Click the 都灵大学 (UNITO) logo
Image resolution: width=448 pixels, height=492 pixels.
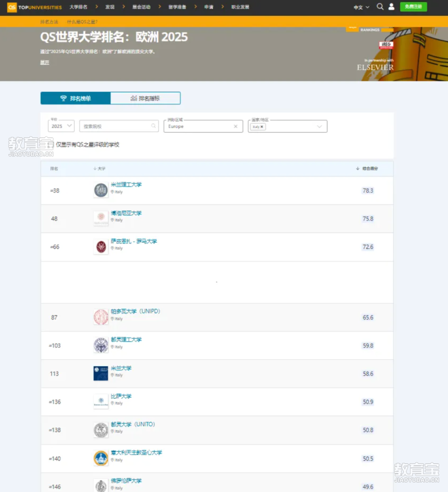pyautogui.click(x=101, y=430)
